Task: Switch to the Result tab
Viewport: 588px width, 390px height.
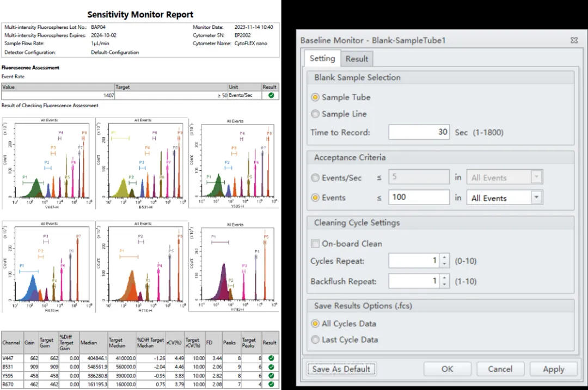Action: (357, 59)
